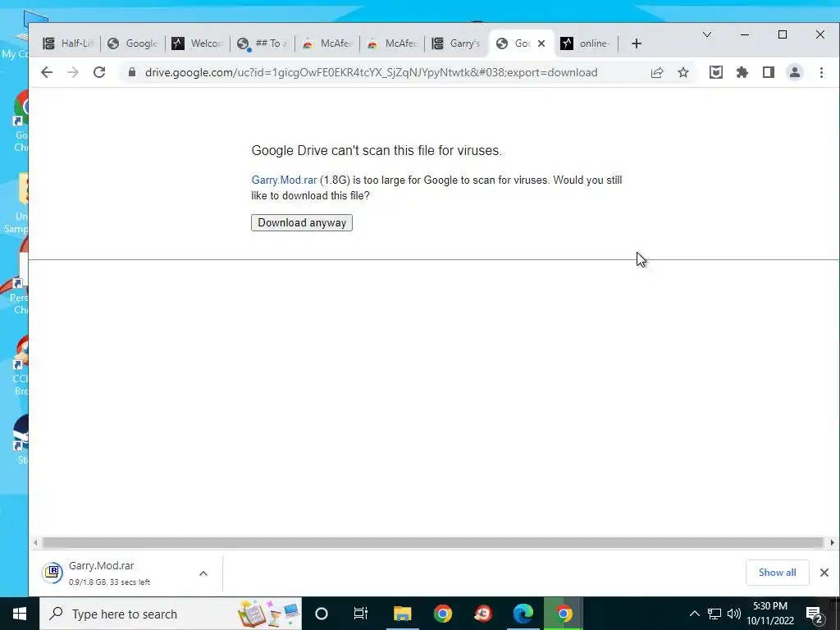Click the address bar URL

pos(372,72)
